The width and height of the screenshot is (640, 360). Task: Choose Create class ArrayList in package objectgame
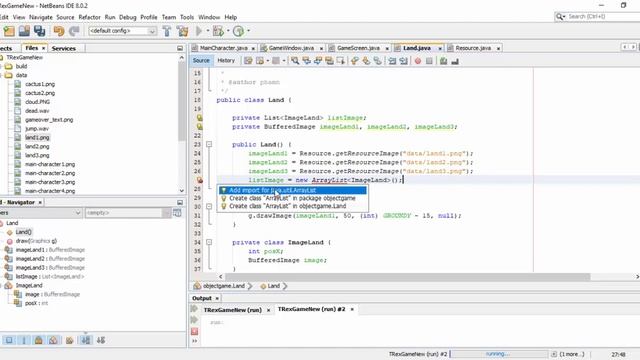292,198
